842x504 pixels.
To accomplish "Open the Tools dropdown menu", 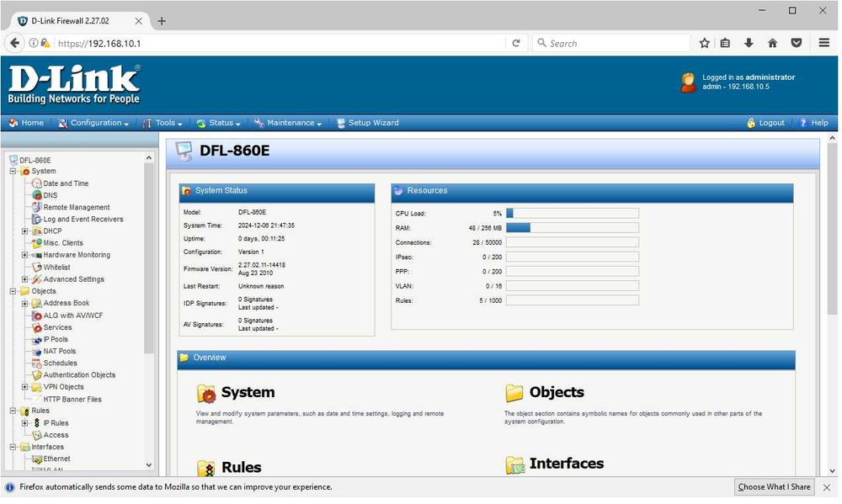I will [163, 124].
